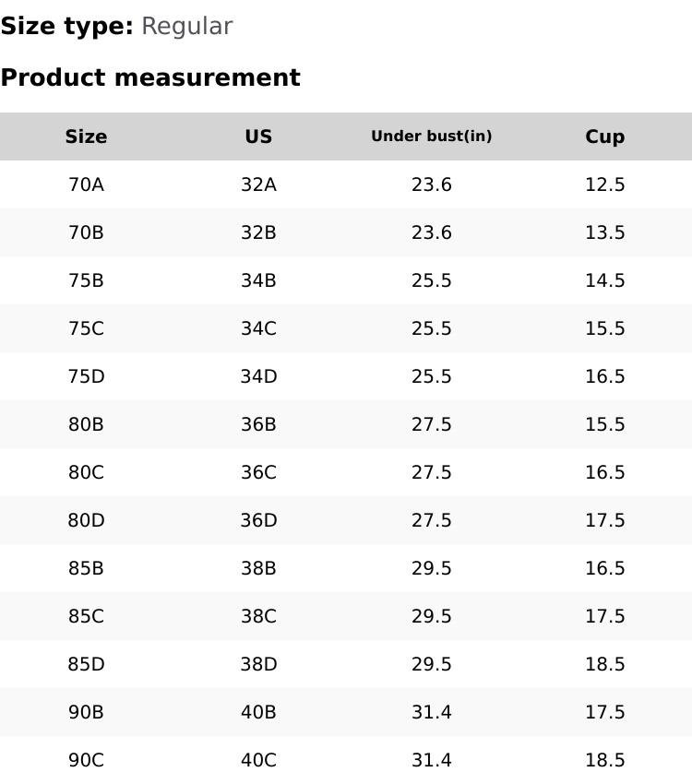Select the 75B size cell
Image resolution: width=692 pixels, height=784 pixels.
click(86, 280)
